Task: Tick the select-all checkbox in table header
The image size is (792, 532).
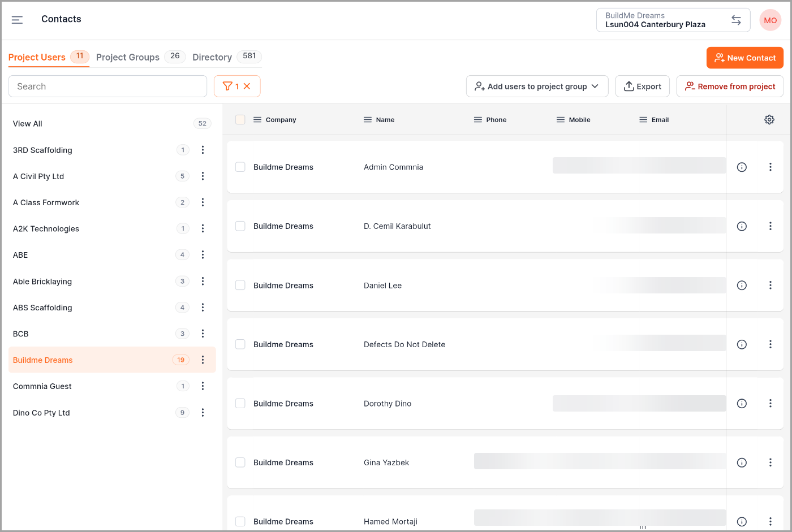Action: coord(240,120)
